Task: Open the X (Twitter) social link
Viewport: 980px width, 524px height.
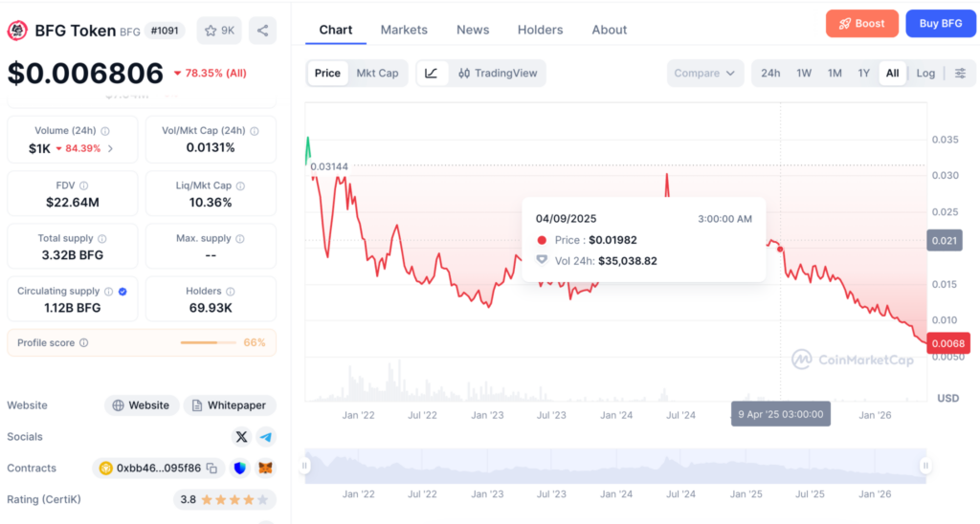Action: (241, 437)
